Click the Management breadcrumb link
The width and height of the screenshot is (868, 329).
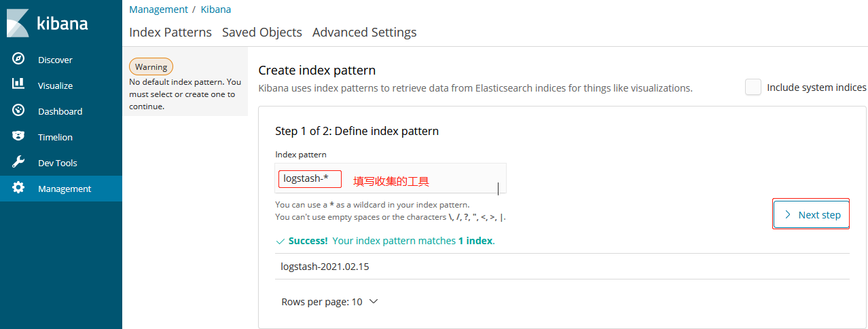(158, 9)
